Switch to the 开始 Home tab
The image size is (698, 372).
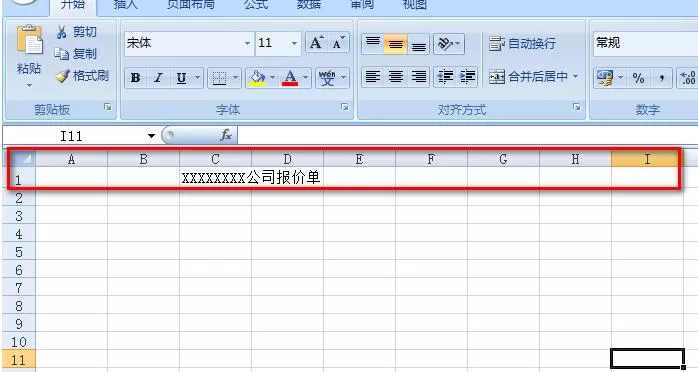73,5
